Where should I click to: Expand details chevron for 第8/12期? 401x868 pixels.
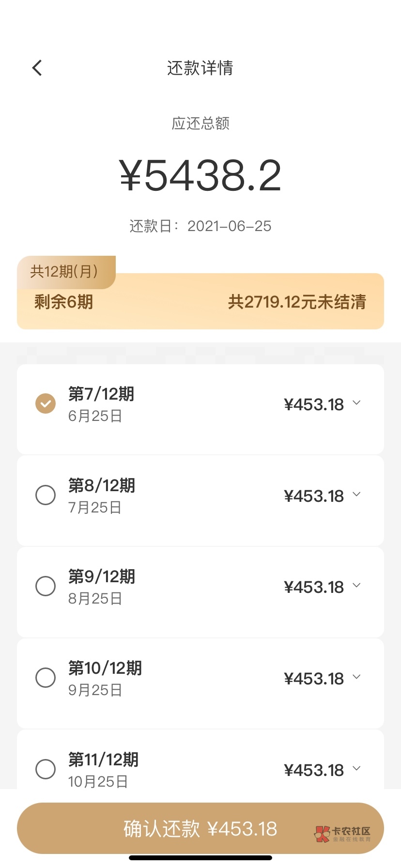(357, 495)
